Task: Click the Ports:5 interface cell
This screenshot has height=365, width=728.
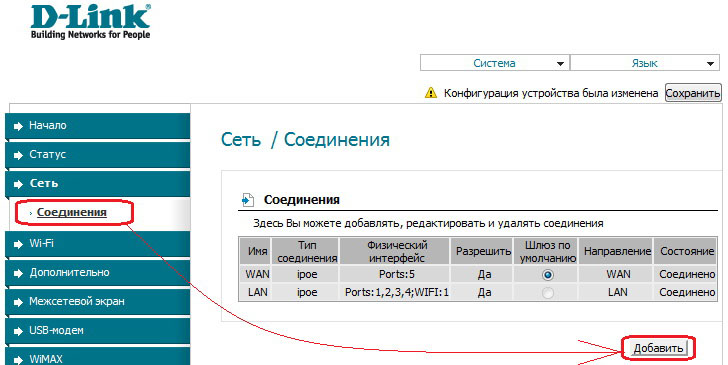Action: tap(396, 274)
